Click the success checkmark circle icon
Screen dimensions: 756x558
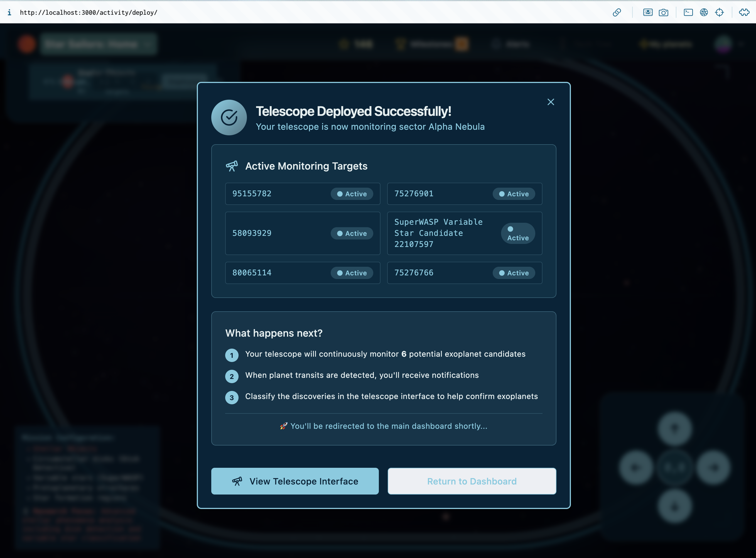tap(229, 118)
